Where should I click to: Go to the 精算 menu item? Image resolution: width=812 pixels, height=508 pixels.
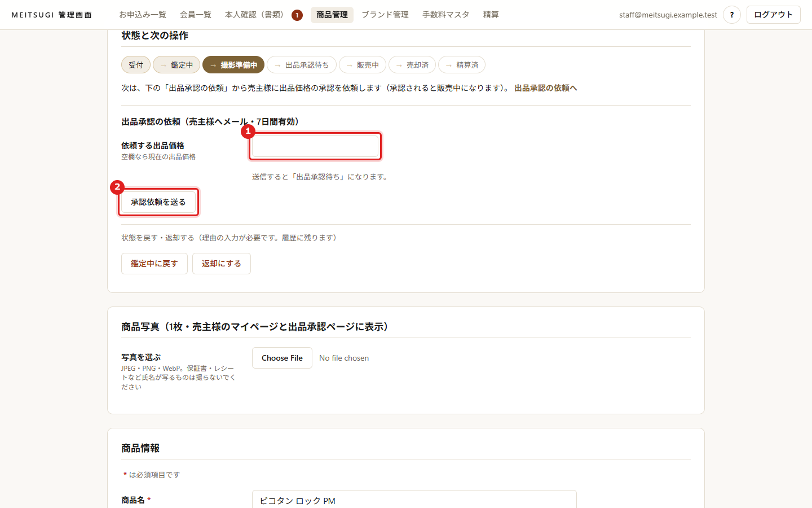[x=491, y=15]
